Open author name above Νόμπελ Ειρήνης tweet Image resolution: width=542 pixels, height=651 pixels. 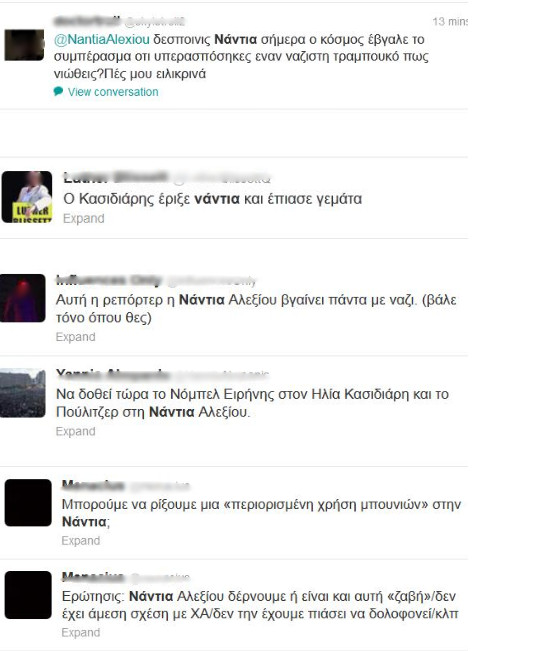(113, 374)
